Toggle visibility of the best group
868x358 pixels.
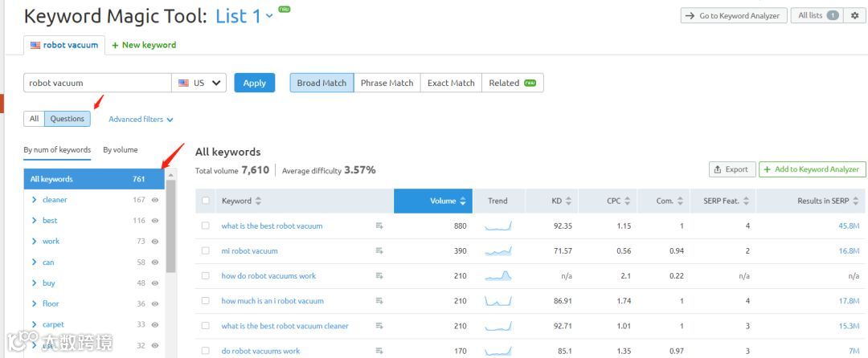pyautogui.click(x=155, y=221)
